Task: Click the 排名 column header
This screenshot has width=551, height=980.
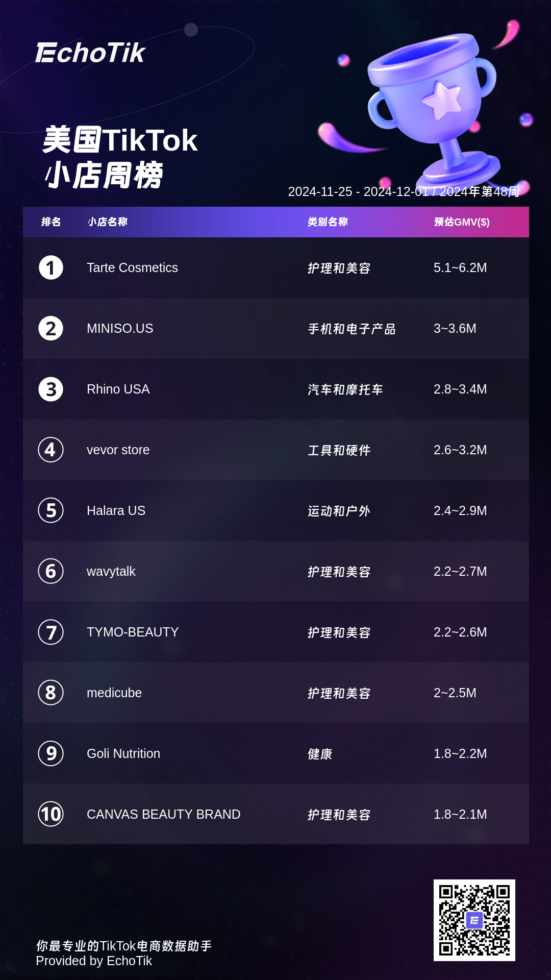Action: (x=51, y=222)
